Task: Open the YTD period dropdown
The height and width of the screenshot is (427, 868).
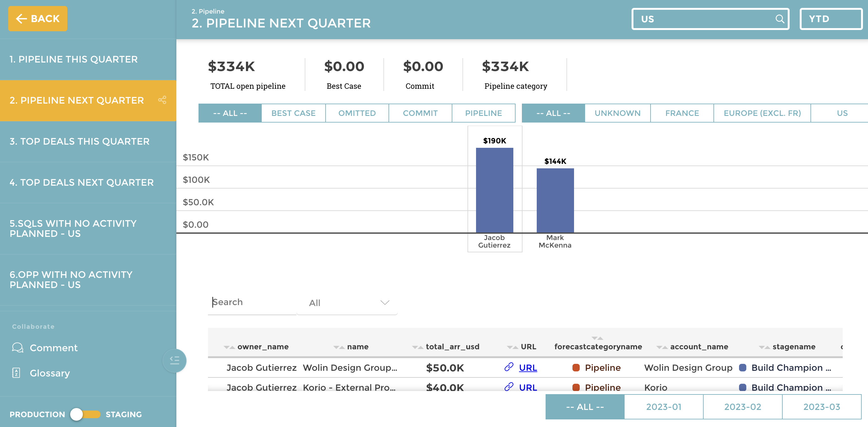Action: (830, 19)
